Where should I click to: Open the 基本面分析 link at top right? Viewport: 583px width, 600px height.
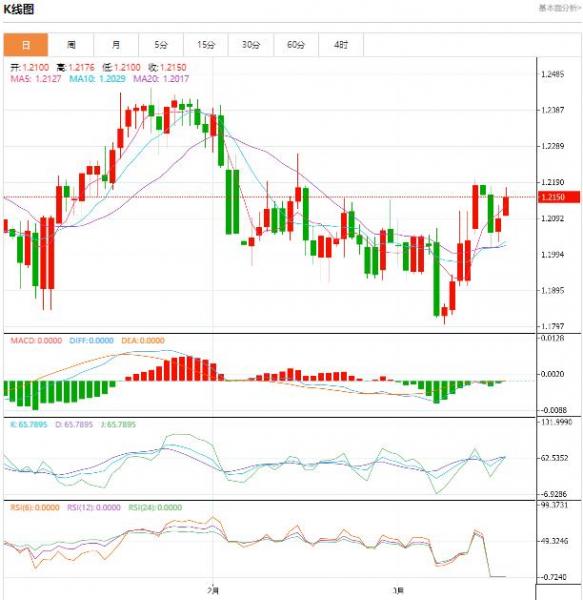pyautogui.click(x=560, y=8)
